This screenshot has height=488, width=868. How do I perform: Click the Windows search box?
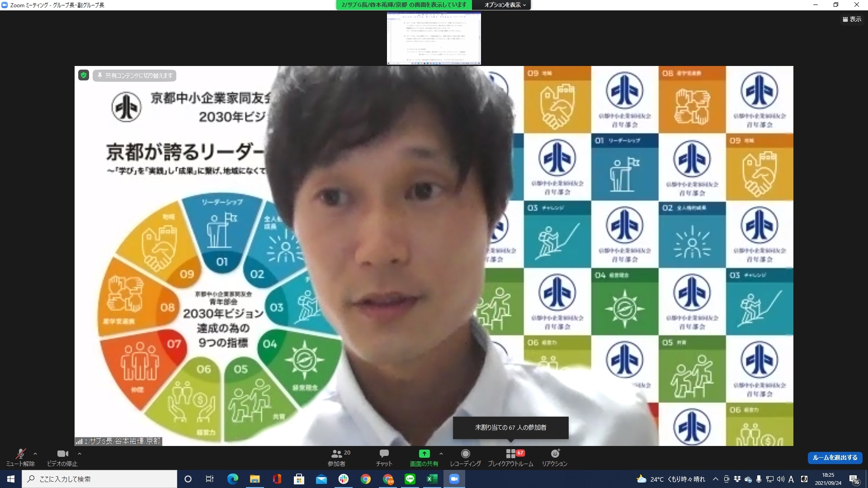[x=99, y=479]
